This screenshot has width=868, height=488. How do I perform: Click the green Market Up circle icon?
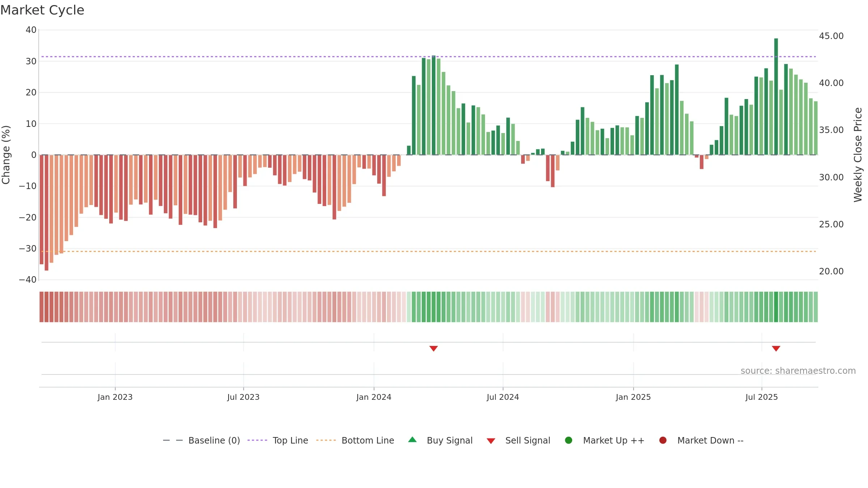click(x=569, y=440)
